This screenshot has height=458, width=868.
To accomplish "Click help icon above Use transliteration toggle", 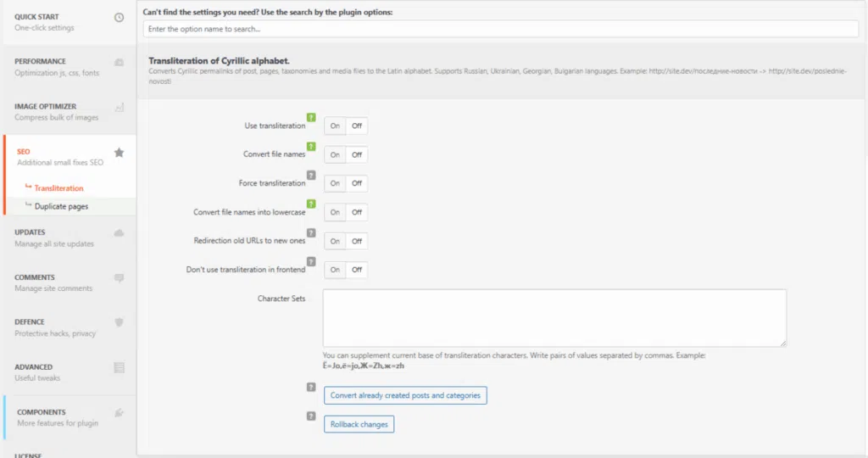I will point(311,117).
